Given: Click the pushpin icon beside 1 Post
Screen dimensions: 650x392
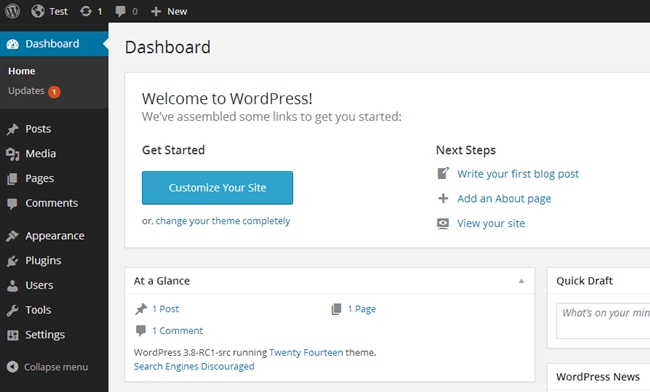Looking at the screenshot, I should 141,309.
